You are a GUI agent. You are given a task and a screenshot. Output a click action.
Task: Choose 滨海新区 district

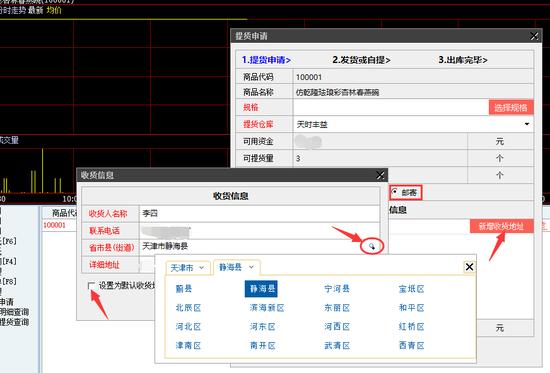click(267, 308)
